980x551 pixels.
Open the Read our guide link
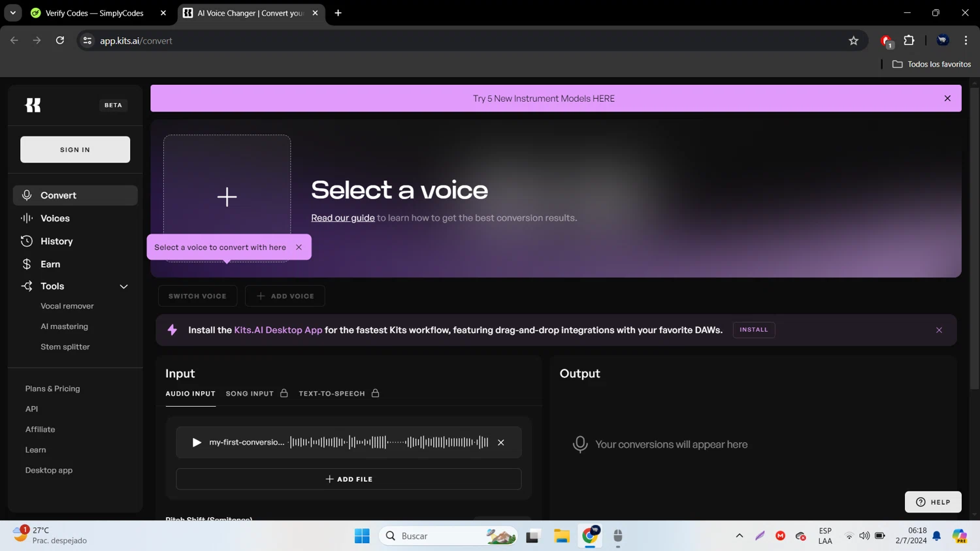(x=343, y=218)
